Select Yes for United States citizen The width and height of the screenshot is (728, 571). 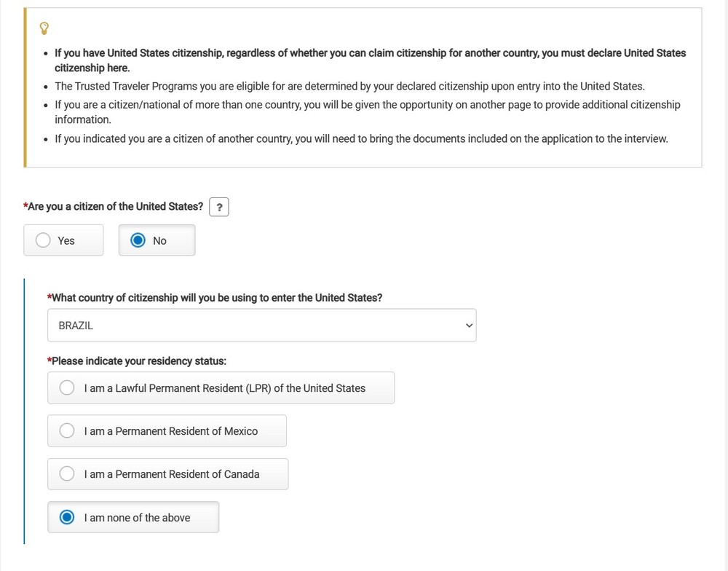44,240
